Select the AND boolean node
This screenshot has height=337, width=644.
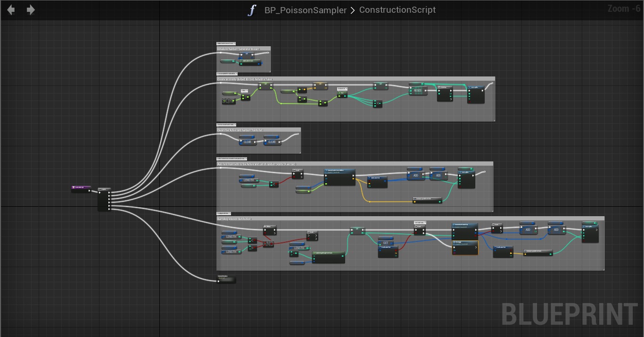coord(268,244)
